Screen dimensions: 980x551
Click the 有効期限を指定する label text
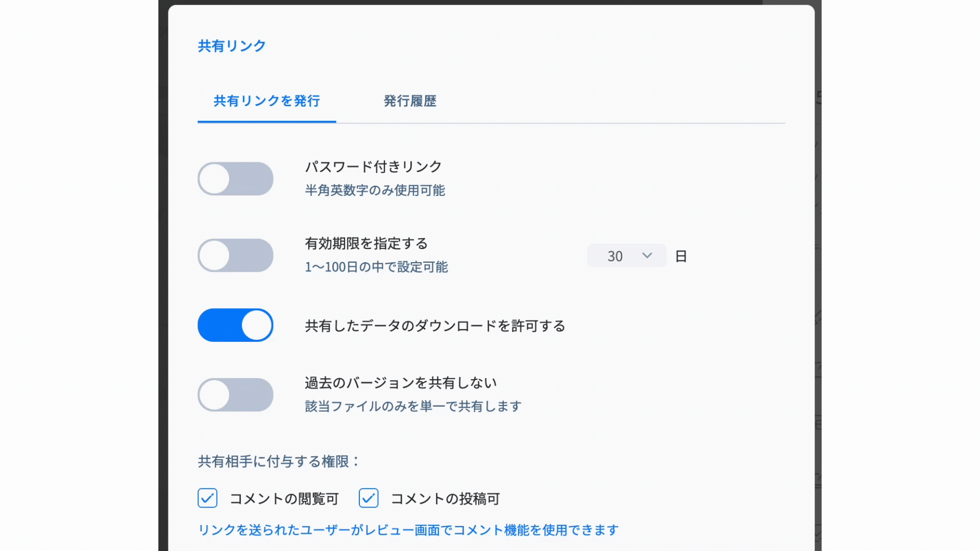(x=366, y=243)
